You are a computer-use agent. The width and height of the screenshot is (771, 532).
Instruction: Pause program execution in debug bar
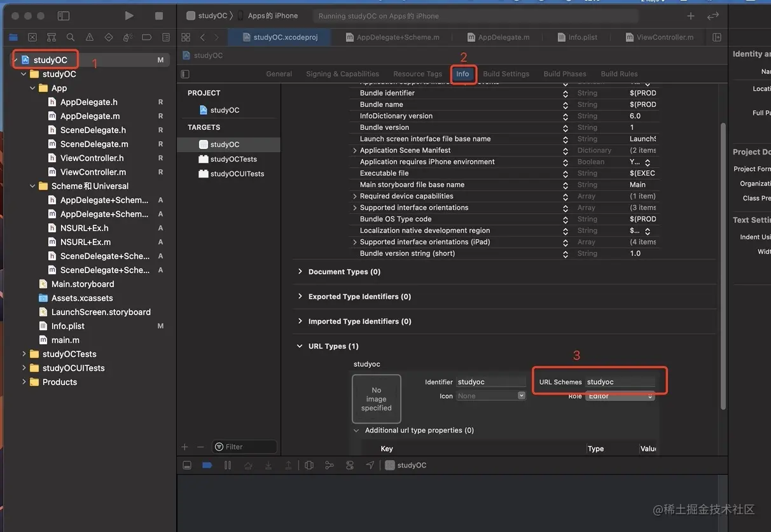(228, 465)
